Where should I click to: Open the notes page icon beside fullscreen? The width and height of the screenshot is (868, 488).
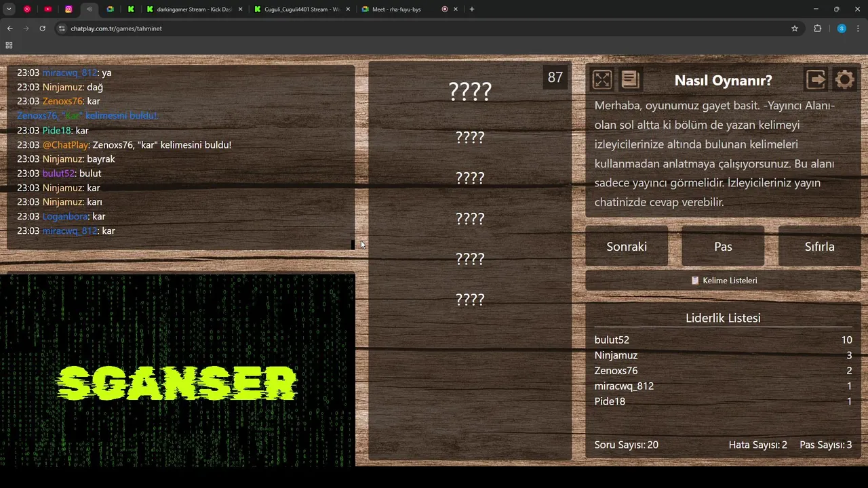[x=630, y=80]
